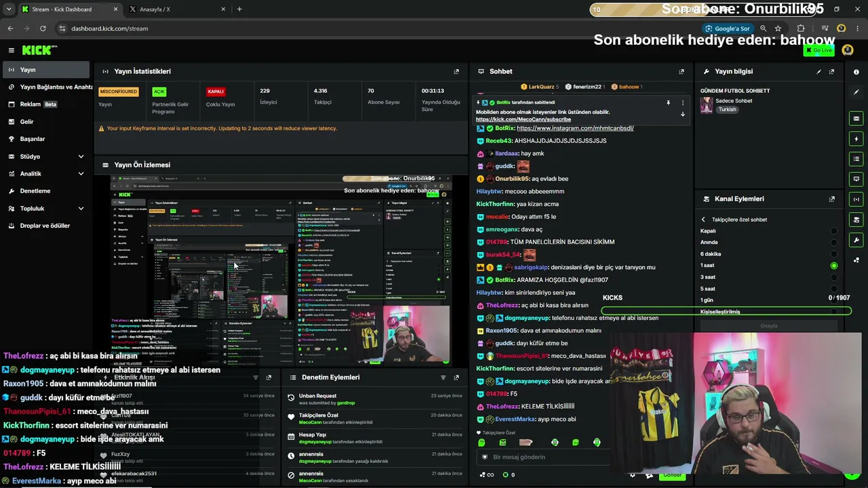Expand the pinned message with the down arrow
The width and height of the screenshot is (868, 488).
683,115
